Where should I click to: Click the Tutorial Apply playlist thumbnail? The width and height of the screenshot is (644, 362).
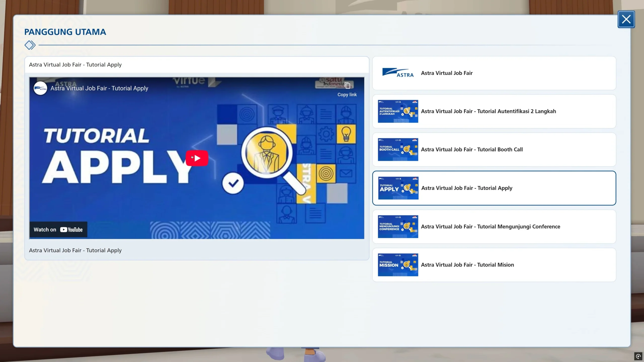click(x=398, y=188)
